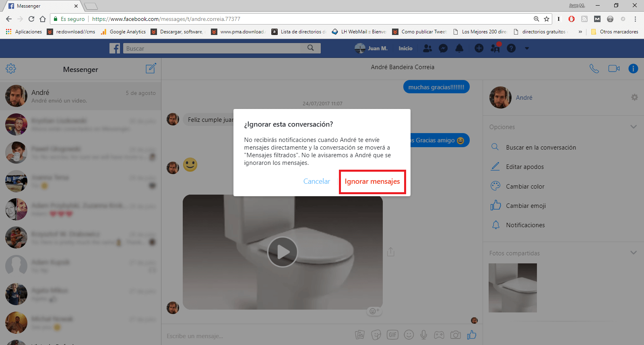Click Cancelar in the dialog
This screenshot has width=644, height=345.
pyautogui.click(x=316, y=181)
